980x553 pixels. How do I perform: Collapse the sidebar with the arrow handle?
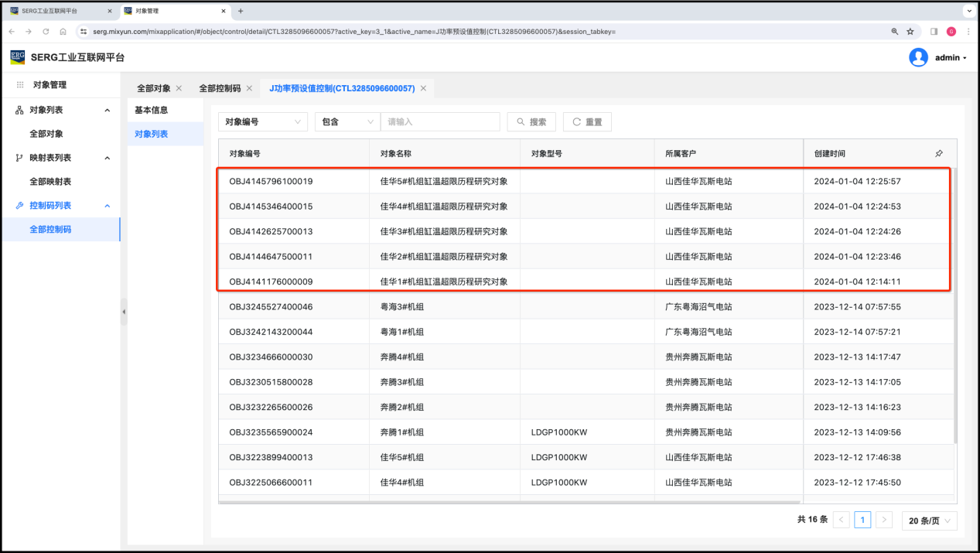tap(124, 312)
